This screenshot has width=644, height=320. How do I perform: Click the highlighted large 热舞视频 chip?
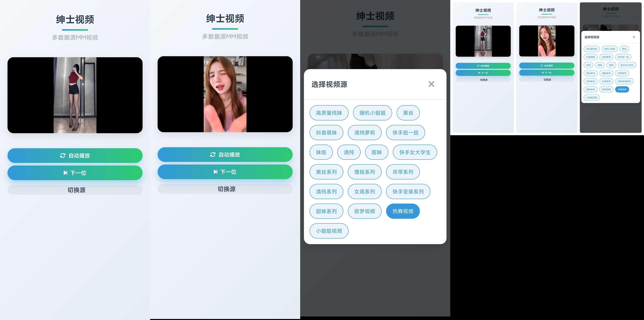[403, 211]
